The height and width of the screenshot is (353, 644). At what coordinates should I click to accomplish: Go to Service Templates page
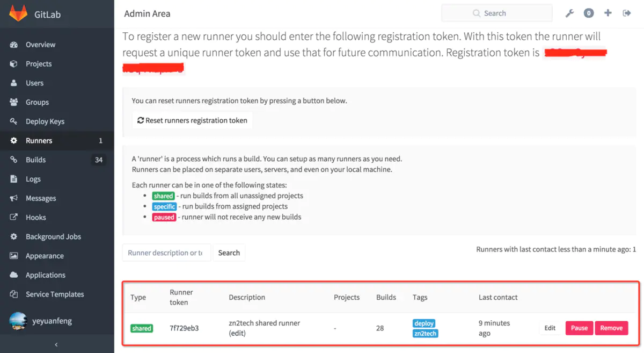[55, 294]
